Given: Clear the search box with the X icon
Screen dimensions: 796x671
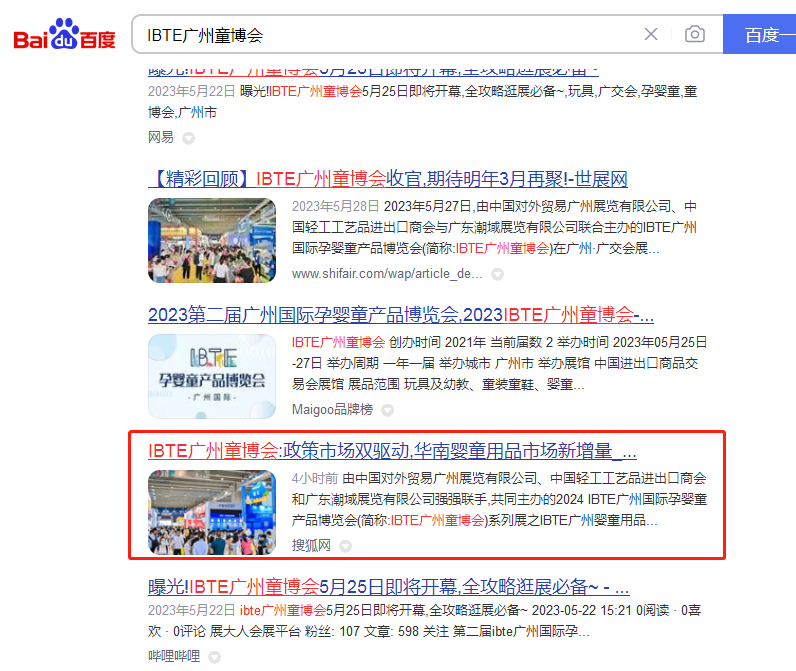Looking at the screenshot, I should pos(651,34).
